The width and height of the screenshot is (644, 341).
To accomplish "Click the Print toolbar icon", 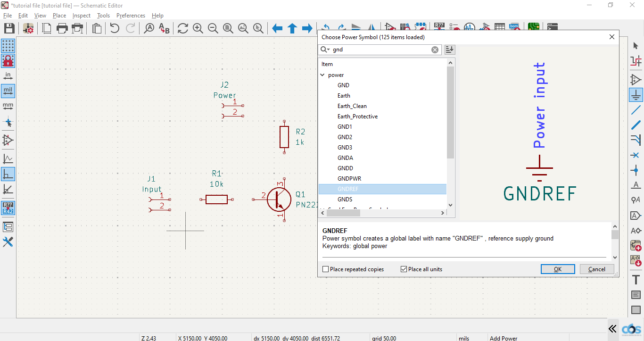I will tap(62, 28).
